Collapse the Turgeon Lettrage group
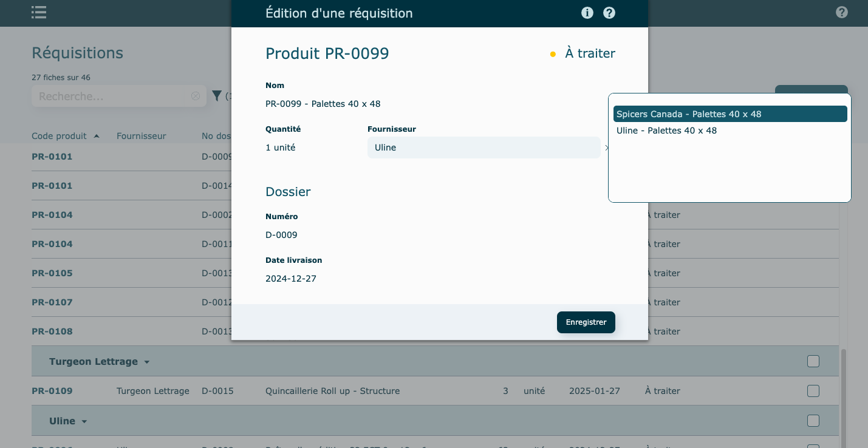This screenshot has height=448, width=868. [146, 362]
